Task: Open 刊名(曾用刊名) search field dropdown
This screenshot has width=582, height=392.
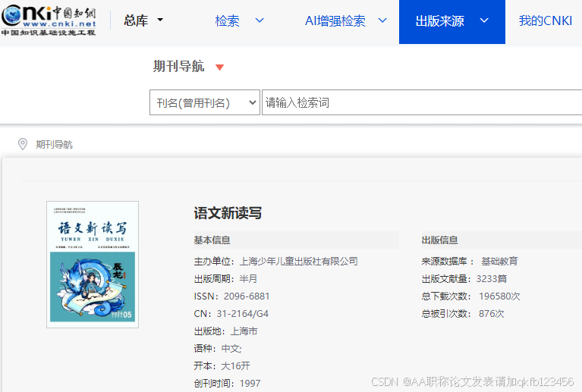Action: [x=205, y=102]
